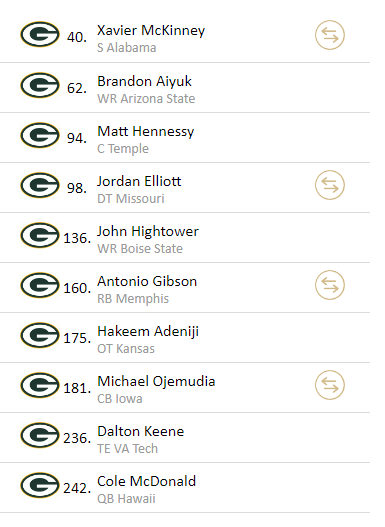
Task: Click trade icon next to Xavier McKinney
Action: click(x=330, y=35)
